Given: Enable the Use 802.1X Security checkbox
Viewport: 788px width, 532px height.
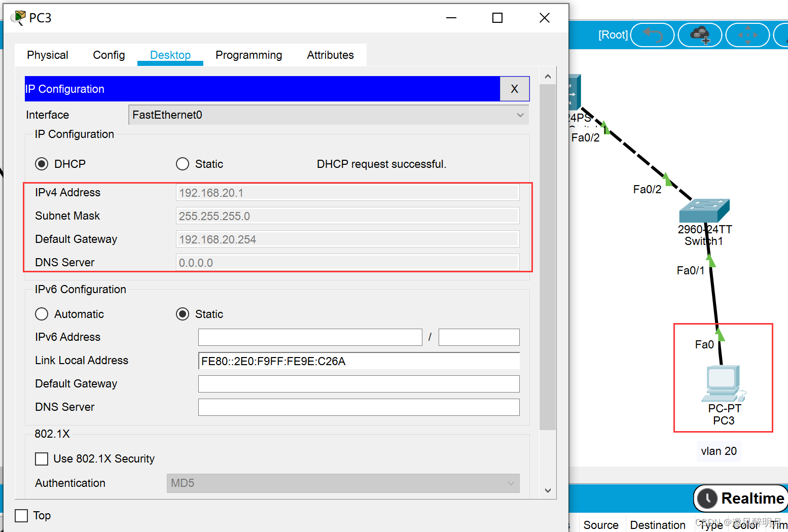Looking at the screenshot, I should 42,459.
